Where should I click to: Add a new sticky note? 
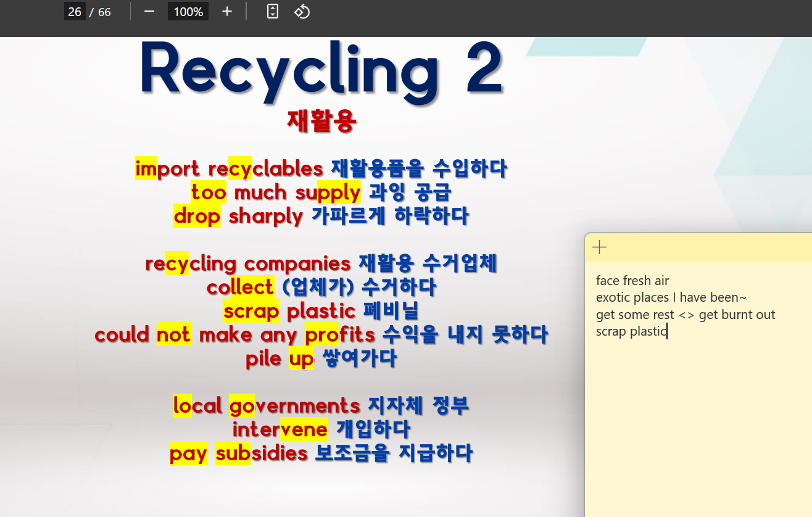599,248
